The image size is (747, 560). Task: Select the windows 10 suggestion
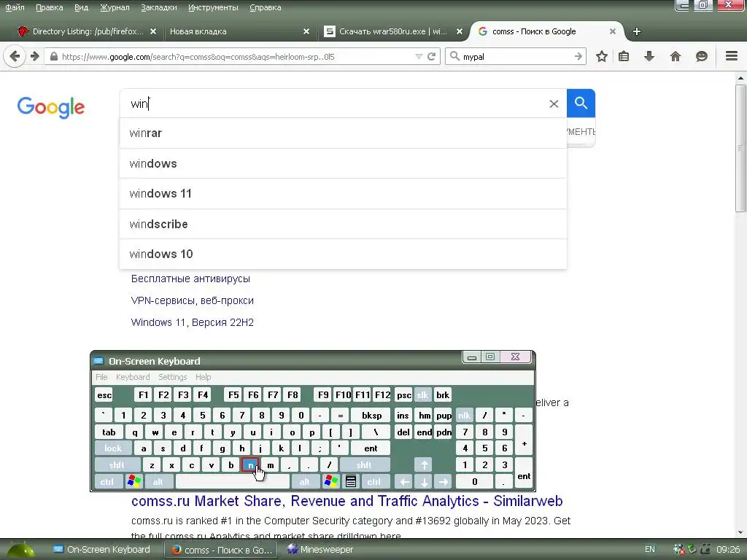[343, 254]
